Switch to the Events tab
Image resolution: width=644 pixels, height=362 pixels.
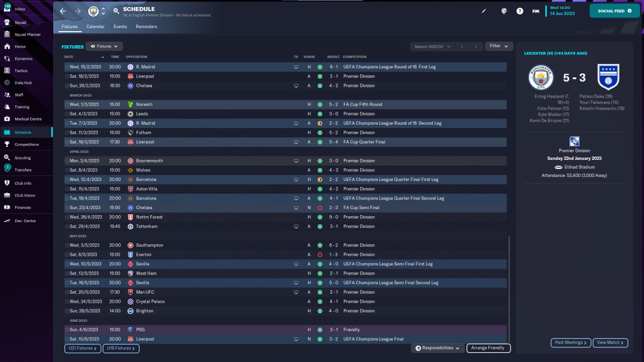(x=120, y=27)
